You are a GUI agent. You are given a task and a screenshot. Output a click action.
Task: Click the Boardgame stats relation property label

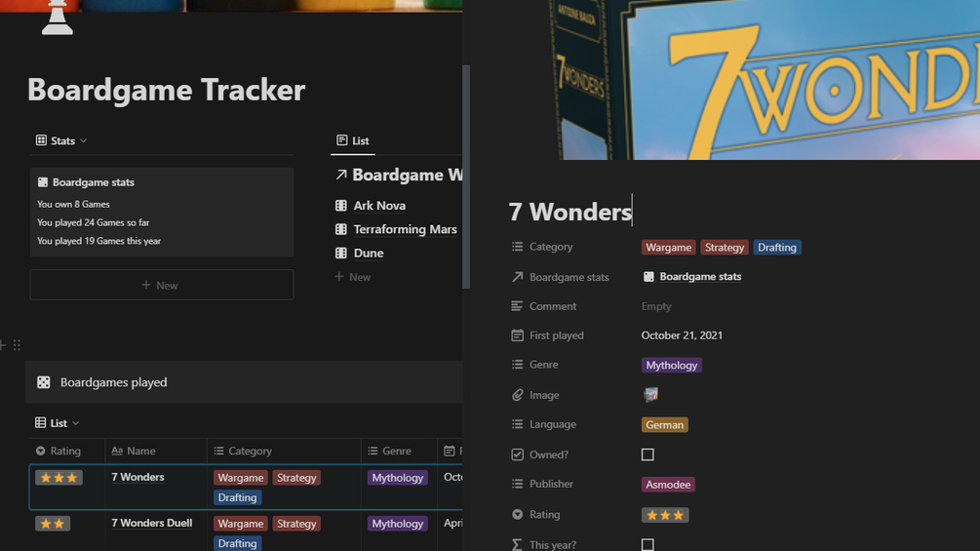click(561, 277)
